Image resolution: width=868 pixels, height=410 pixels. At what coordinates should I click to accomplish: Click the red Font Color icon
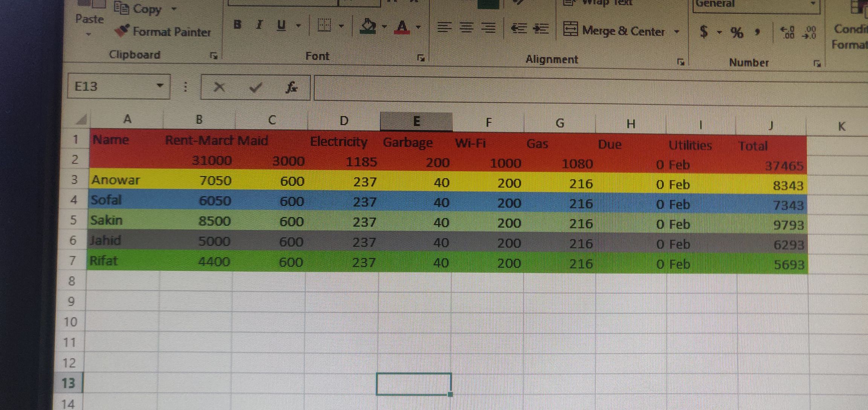pos(402,27)
